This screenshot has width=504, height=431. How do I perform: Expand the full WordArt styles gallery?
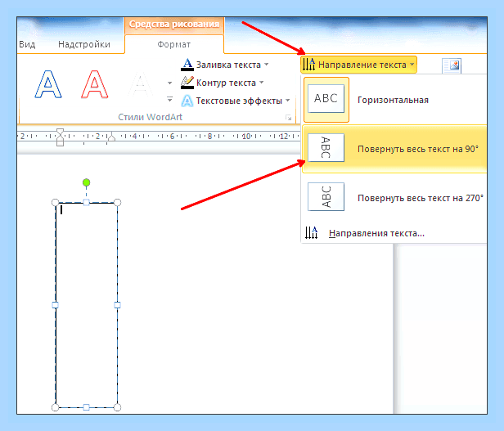(x=169, y=99)
